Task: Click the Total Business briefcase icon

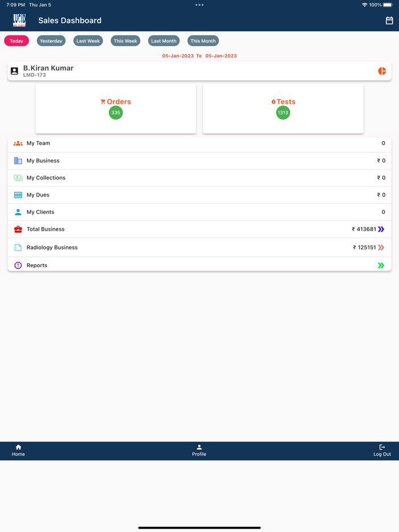Action: click(18, 230)
